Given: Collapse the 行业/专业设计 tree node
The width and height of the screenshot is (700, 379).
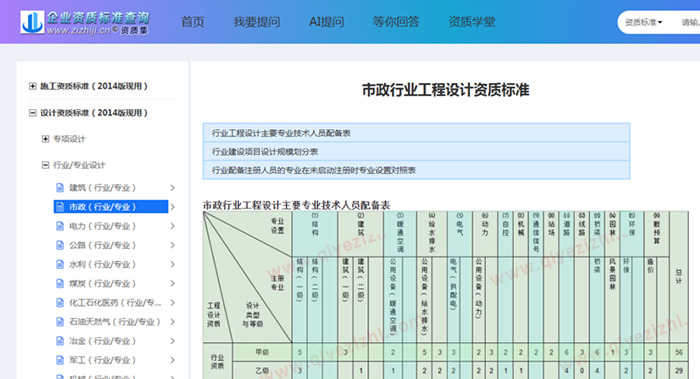Looking at the screenshot, I should [45, 165].
